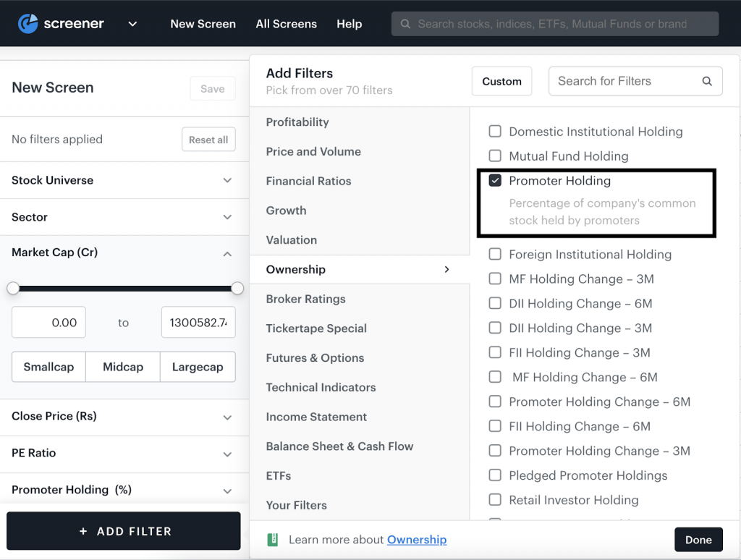Expand the Stock Universe section

pos(124,180)
